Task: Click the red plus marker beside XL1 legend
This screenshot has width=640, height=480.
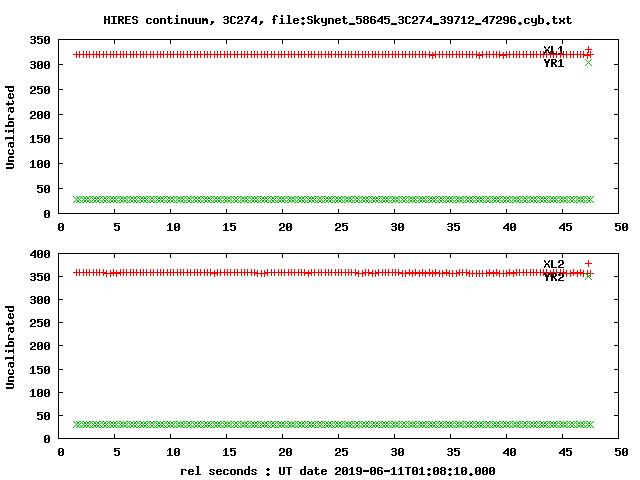Action: 588,50
